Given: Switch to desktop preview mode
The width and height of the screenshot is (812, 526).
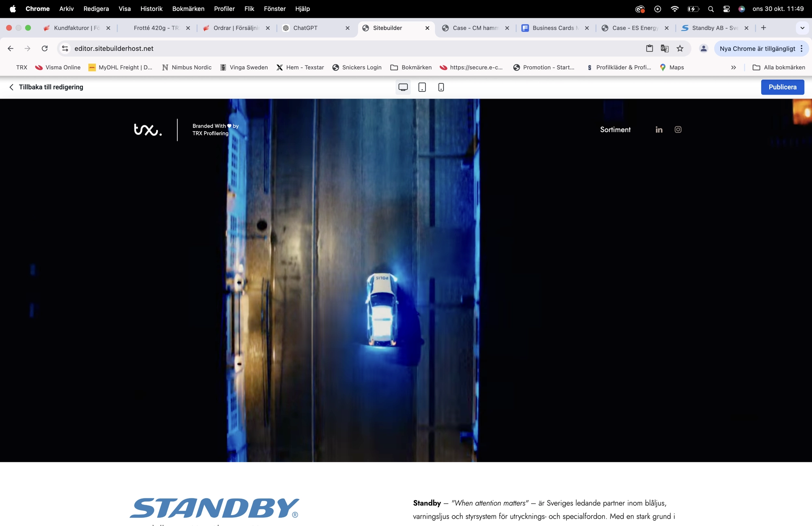Looking at the screenshot, I should [403, 87].
